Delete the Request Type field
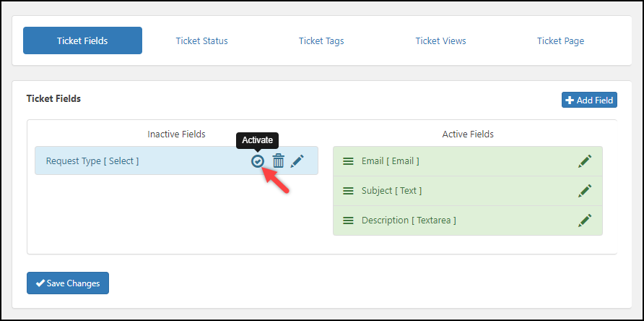Screen dimensions: 644x321 (278, 161)
